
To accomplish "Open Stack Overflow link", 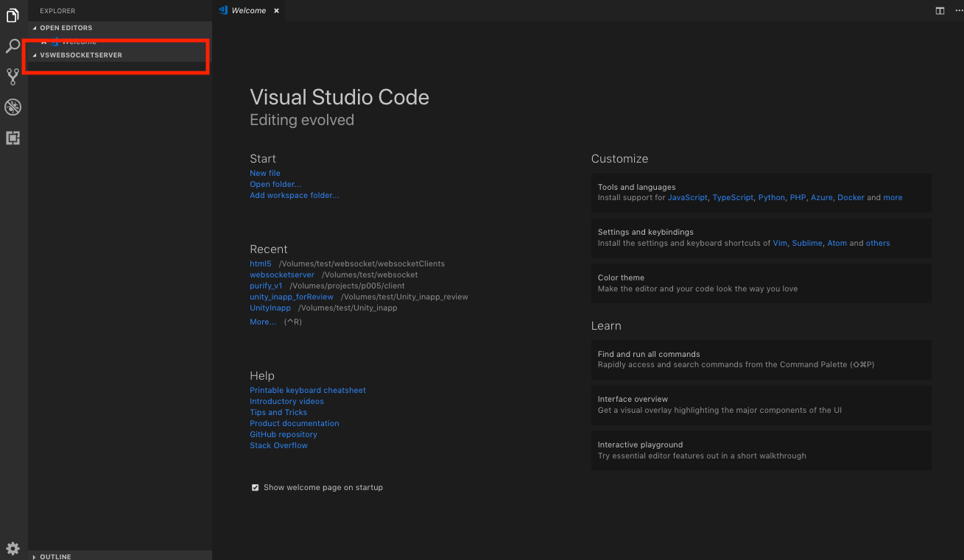I will (x=278, y=445).
